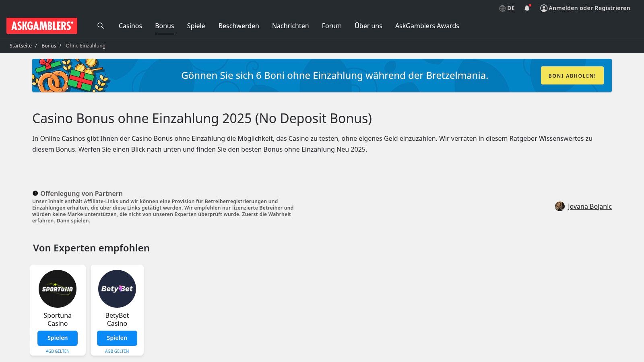This screenshot has width=644, height=362.
Task: Open the Nachrichten page
Action: coord(290,26)
